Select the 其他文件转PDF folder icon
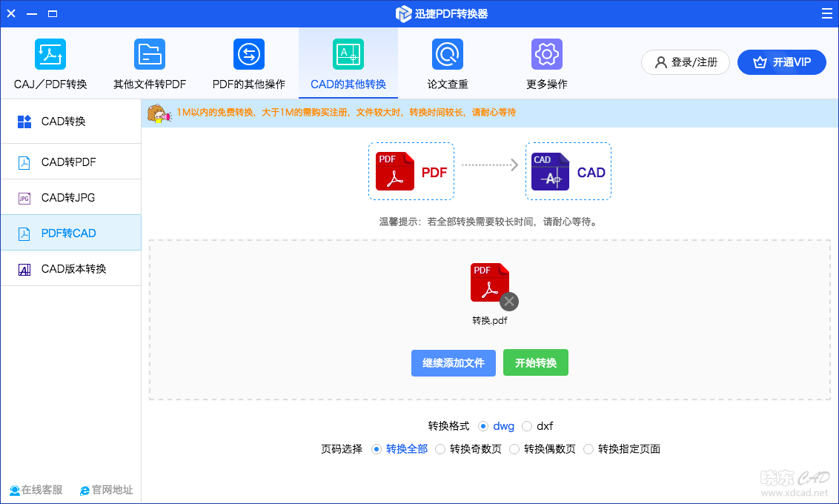 150,54
